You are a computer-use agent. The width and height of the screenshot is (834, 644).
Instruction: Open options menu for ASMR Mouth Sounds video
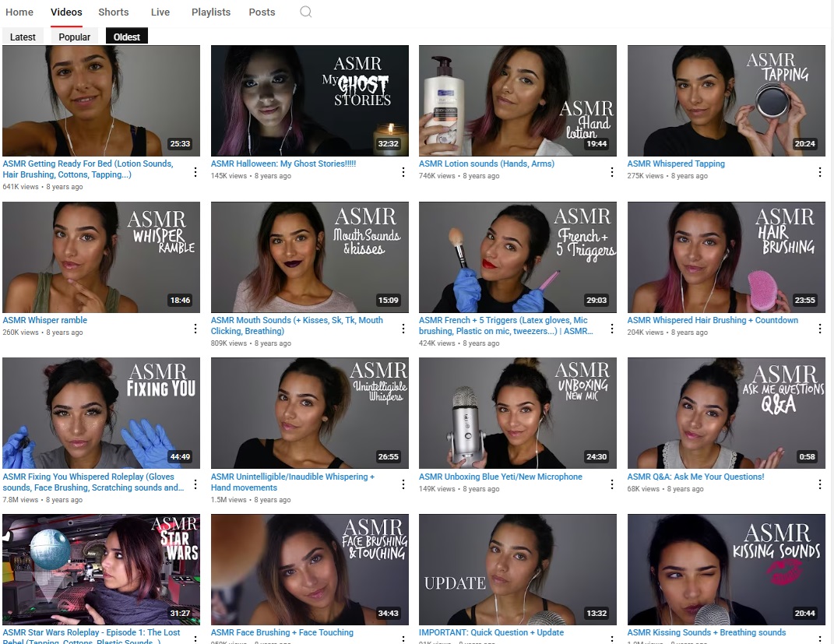403,329
